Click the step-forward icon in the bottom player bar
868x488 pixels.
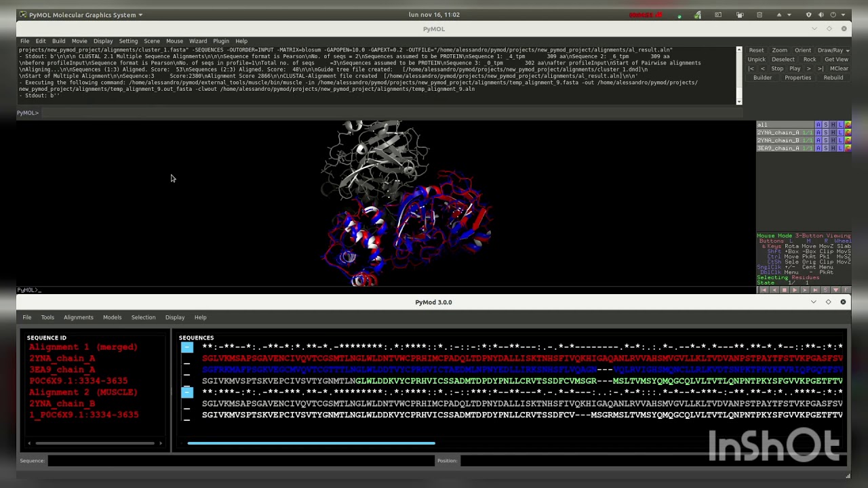point(805,290)
